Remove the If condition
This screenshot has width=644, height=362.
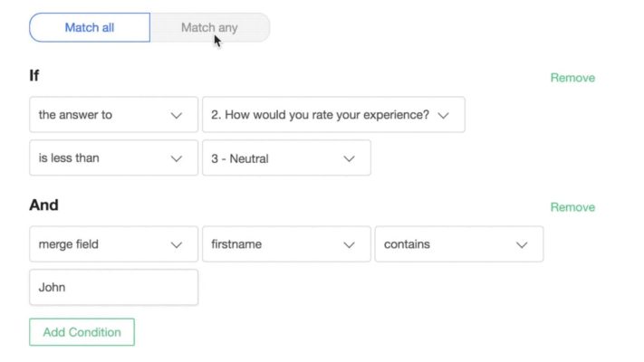pos(572,78)
